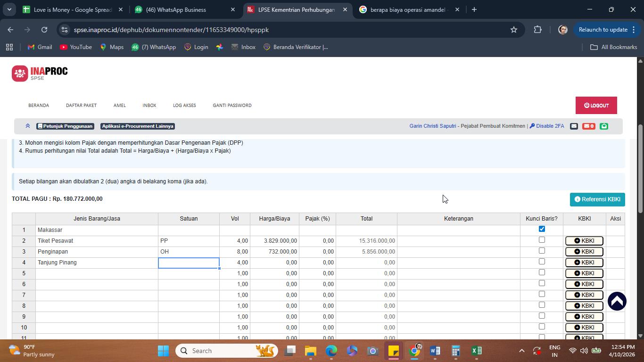Open Calculator from taskbar
This screenshot has height=362, width=644.
pyautogui.click(x=456, y=351)
